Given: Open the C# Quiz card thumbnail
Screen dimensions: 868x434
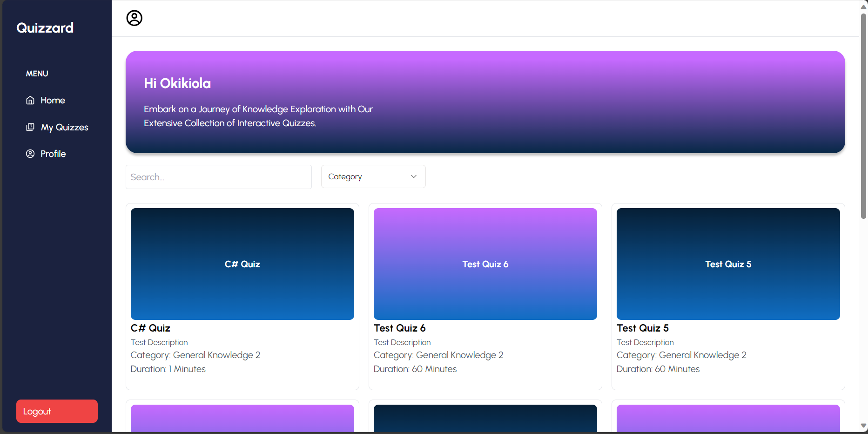Looking at the screenshot, I should [242, 264].
